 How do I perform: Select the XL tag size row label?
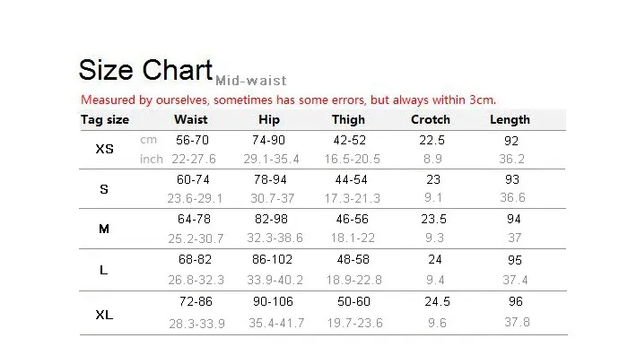click(104, 315)
